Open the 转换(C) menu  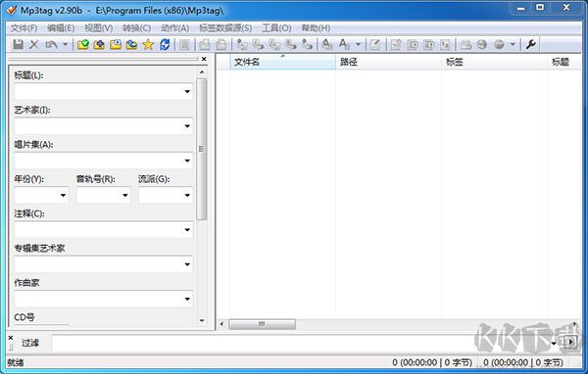[x=136, y=28]
